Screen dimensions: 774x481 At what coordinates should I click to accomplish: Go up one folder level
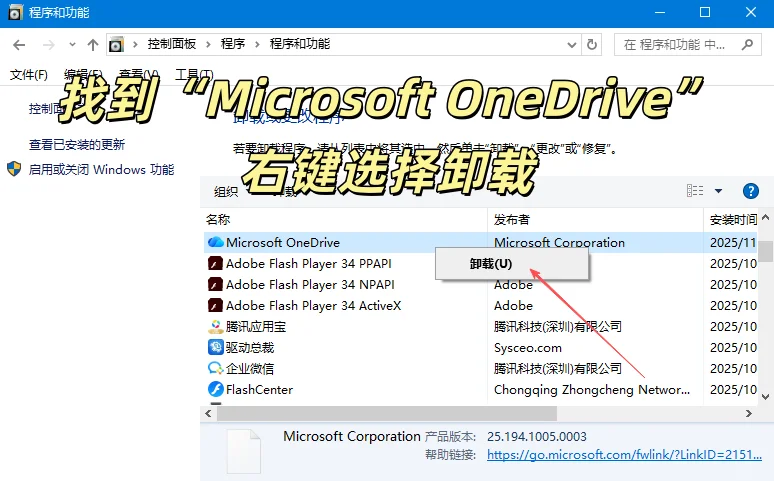(93, 45)
